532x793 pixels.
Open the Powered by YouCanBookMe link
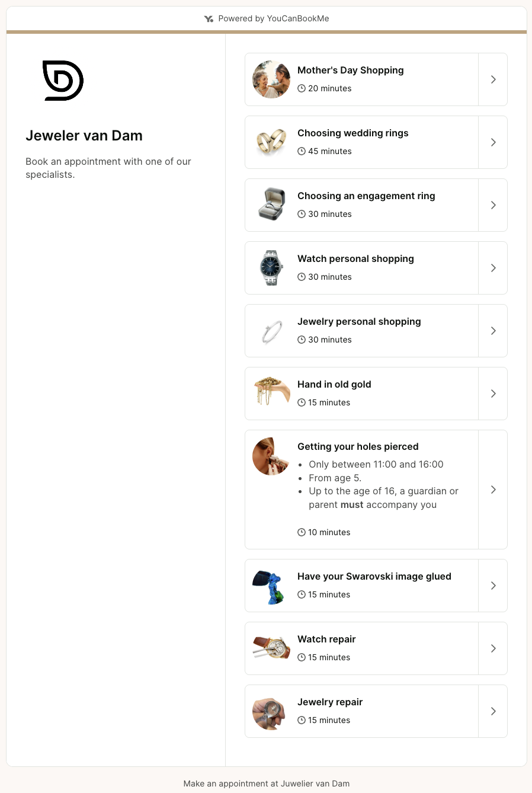(273, 19)
